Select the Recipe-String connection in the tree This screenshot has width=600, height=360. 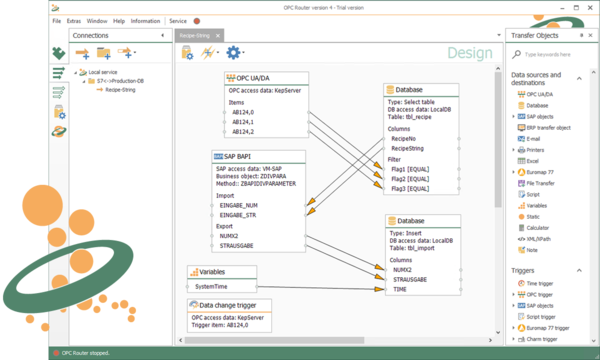click(x=120, y=90)
